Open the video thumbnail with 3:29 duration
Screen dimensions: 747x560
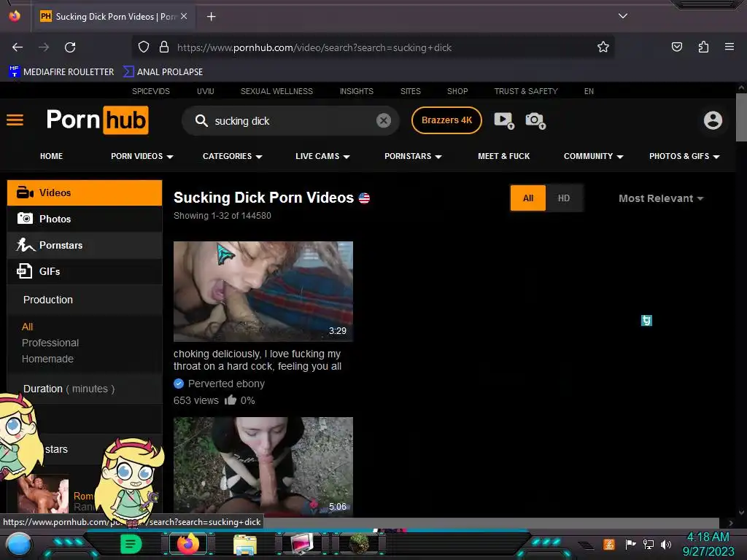pyautogui.click(x=263, y=292)
